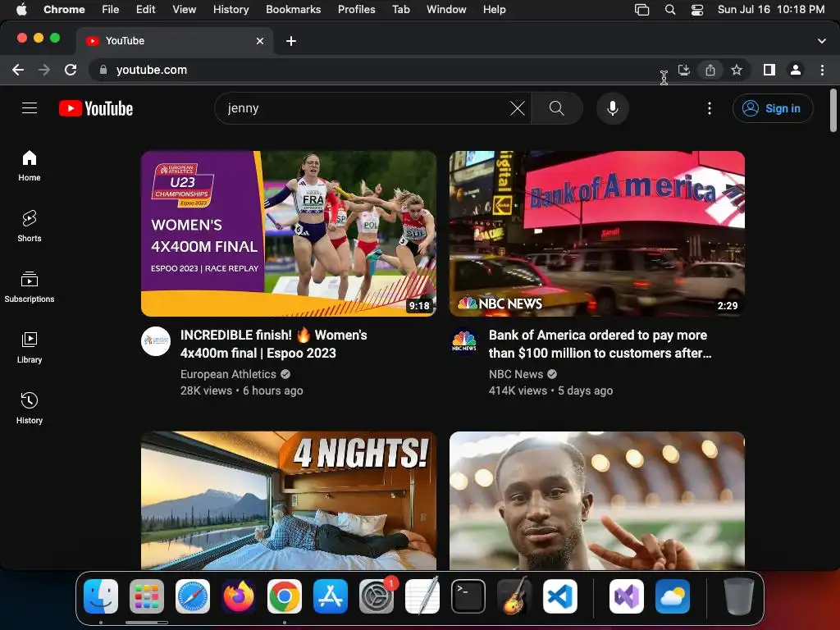Click the 28K views 6 hours ago text

click(x=242, y=390)
